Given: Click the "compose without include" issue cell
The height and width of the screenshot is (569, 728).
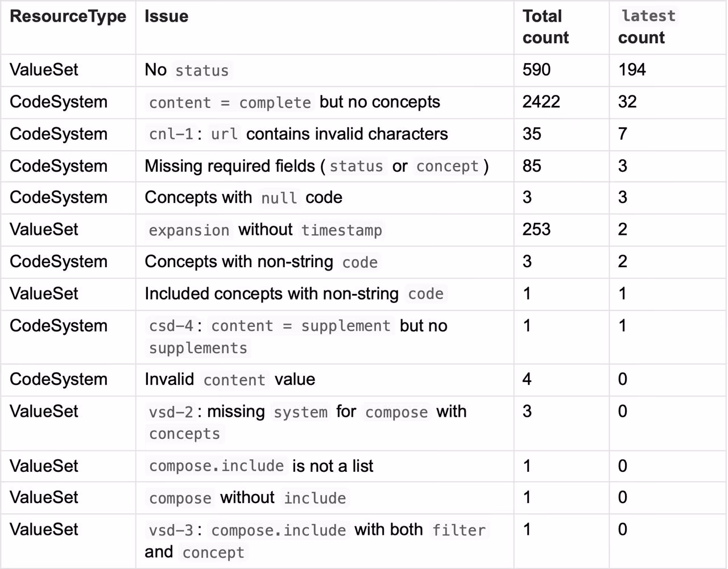Looking at the screenshot, I should tap(247, 498).
